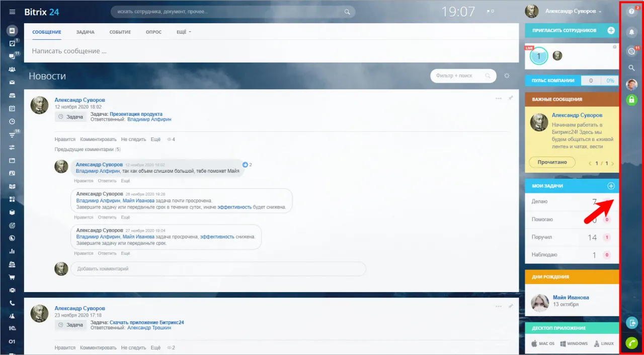The width and height of the screenshot is (644, 355).
Task: Open the time clock icon in left sidebar
Action: click(12, 121)
